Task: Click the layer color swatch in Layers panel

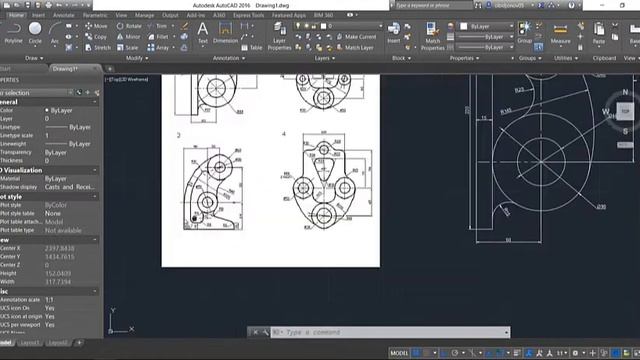Action: [323, 26]
